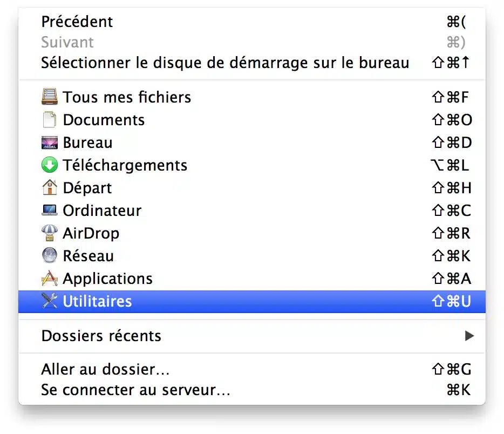Viewport: 504px width, 434px height.
Task: Click the Documents page icon
Action: click(50, 119)
